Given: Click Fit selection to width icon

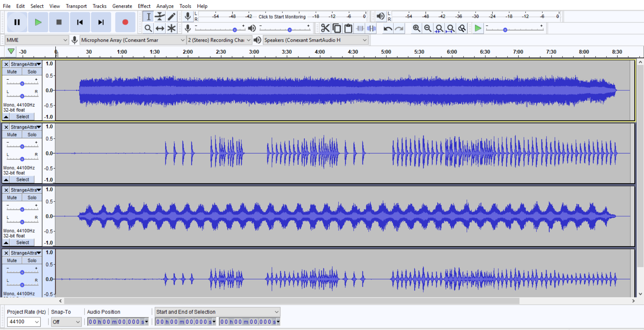Looking at the screenshot, I should [439, 28].
